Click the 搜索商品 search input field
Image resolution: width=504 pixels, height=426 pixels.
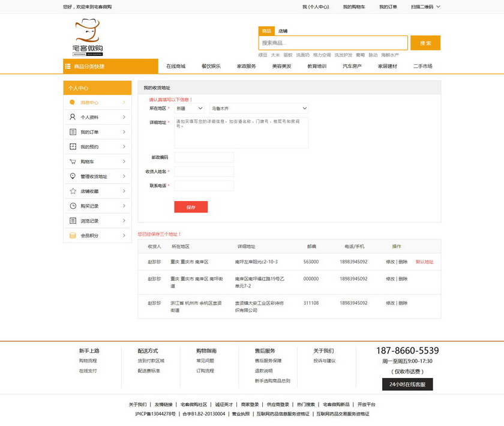point(333,43)
